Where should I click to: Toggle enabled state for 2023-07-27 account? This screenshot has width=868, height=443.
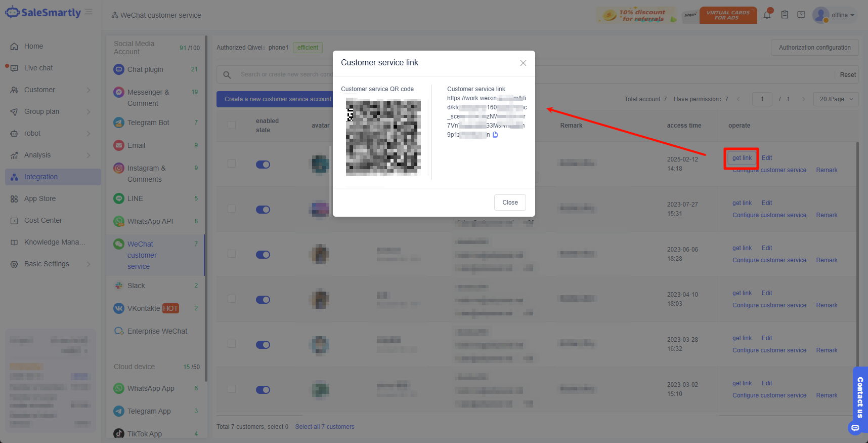(x=263, y=210)
